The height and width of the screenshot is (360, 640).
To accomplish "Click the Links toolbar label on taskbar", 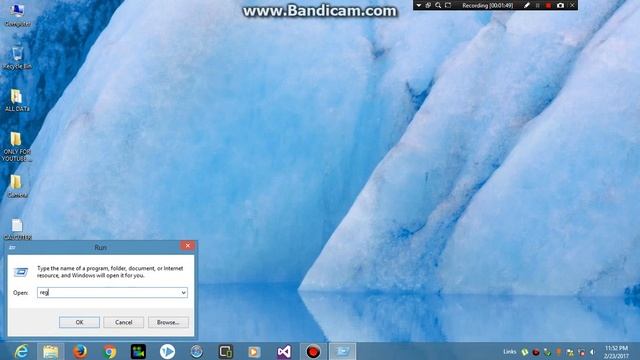I will tap(510, 351).
